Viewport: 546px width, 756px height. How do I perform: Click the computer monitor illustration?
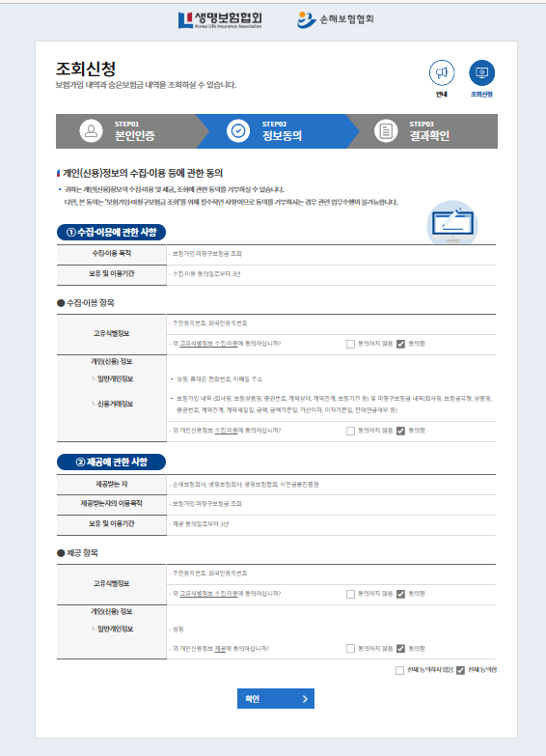point(452,223)
